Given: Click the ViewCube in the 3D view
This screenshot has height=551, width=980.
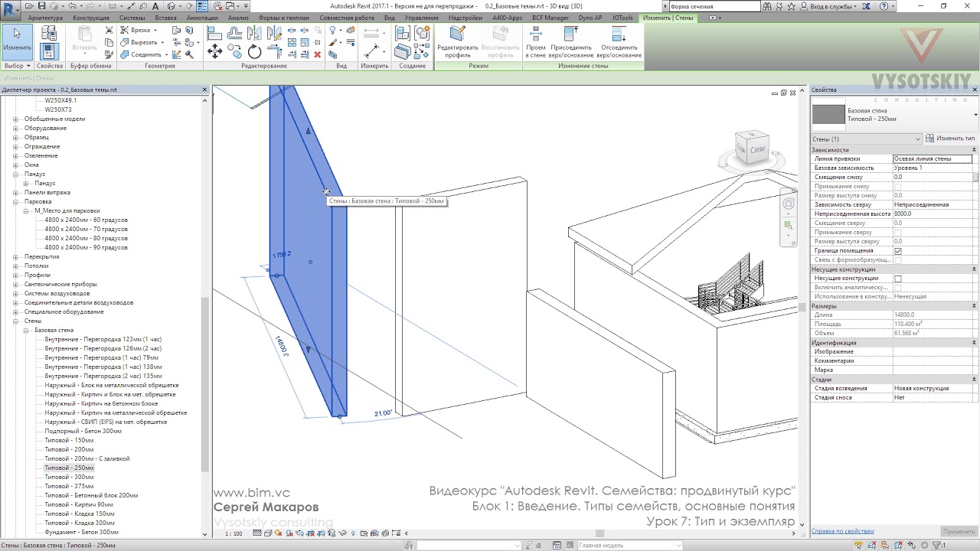Looking at the screenshot, I should point(751,148).
